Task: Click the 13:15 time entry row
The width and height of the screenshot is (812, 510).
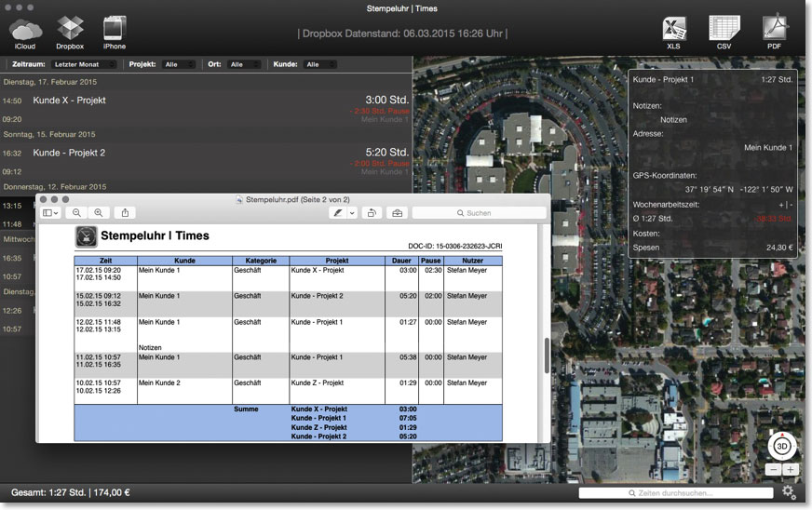Action: tap(18, 214)
